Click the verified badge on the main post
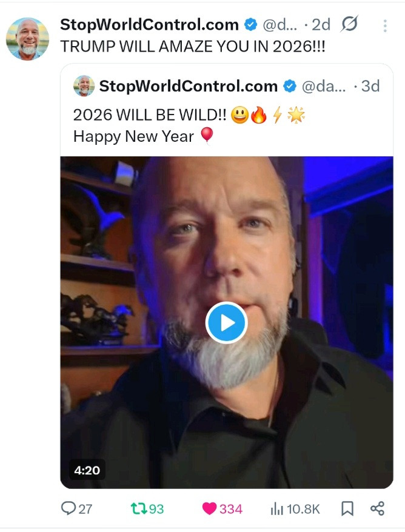The width and height of the screenshot is (405, 532). pos(250,25)
